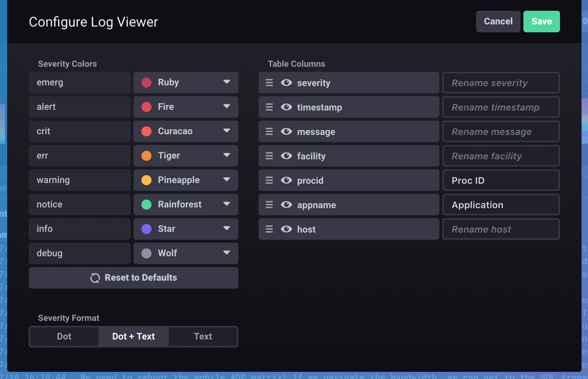This screenshot has height=379, width=588.
Task: Toggle visibility of the facility column
Action: coord(286,156)
